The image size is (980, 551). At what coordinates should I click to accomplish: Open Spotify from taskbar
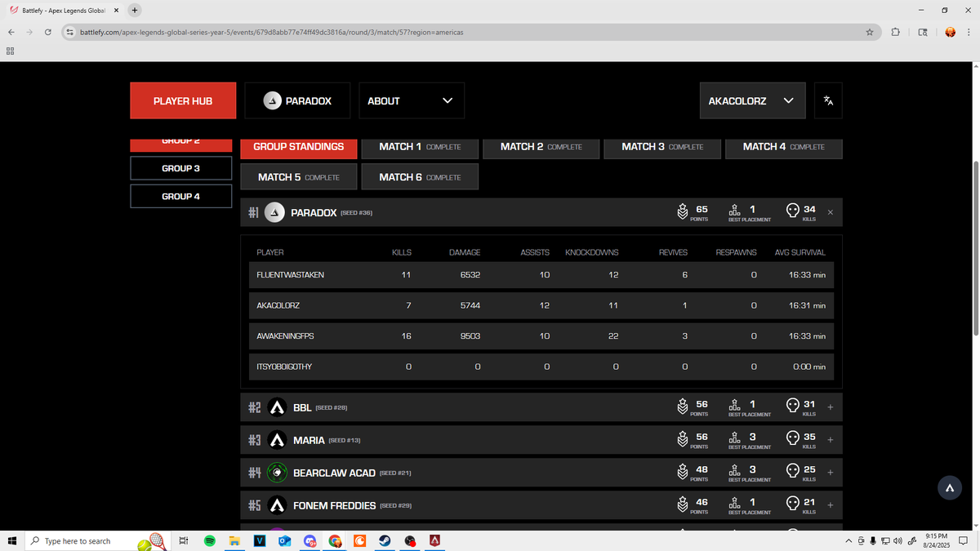click(209, 540)
